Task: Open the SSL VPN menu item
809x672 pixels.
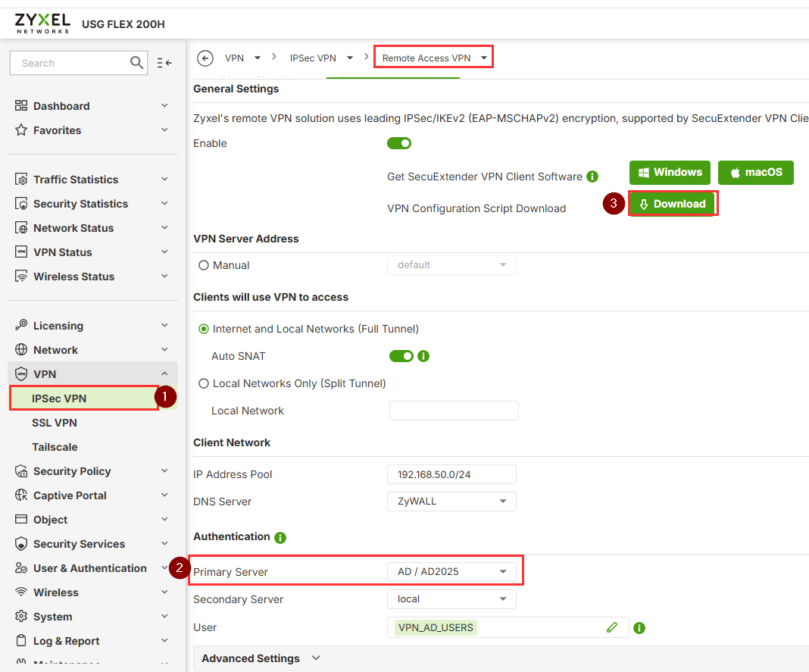Action: click(55, 423)
